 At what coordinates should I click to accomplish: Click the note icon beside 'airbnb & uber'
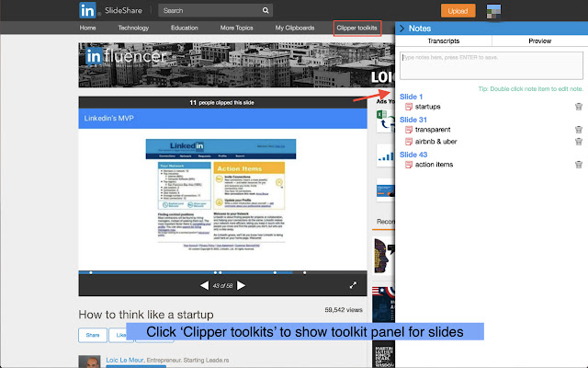409,142
